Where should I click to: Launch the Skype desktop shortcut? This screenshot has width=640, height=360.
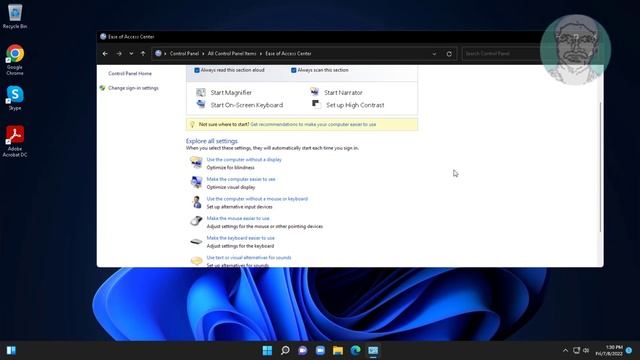pyautogui.click(x=15, y=98)
